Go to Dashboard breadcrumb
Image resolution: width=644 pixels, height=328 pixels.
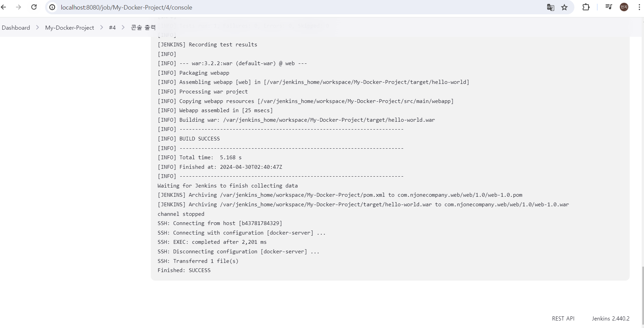(x=16, y=28)
